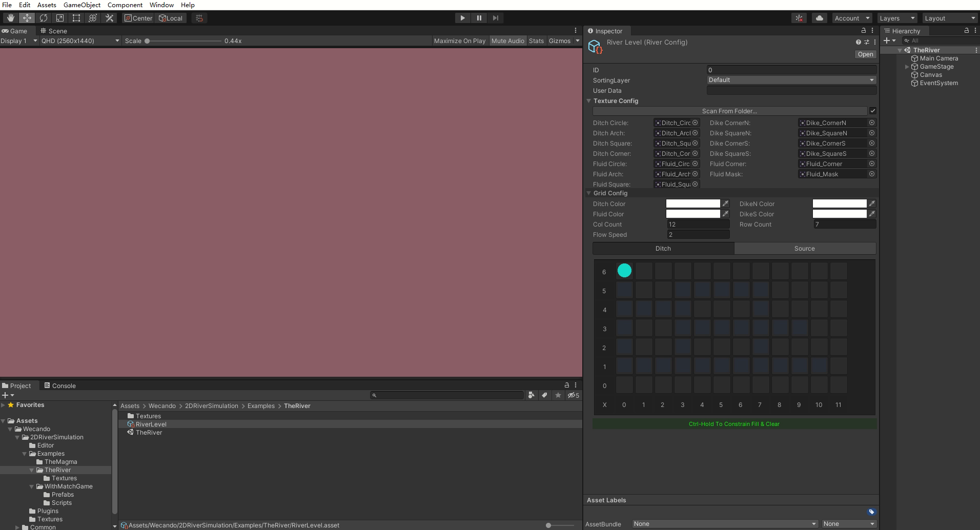Collapse the Grid Config section
Image resolution: width=980 pixels, height=530 pixels.
589,193
